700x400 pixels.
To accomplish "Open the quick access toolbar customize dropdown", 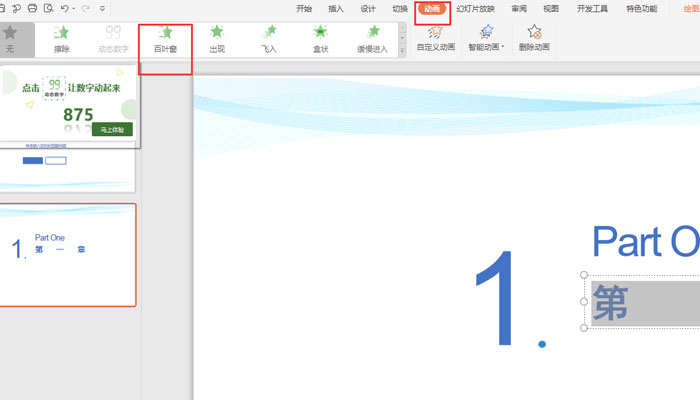I will (x=102, y=8).
